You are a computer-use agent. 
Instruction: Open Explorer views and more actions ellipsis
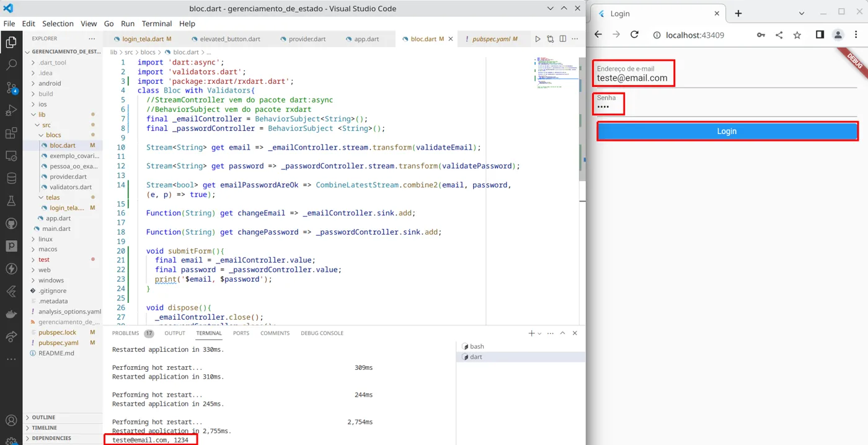(x=92, y=38)
